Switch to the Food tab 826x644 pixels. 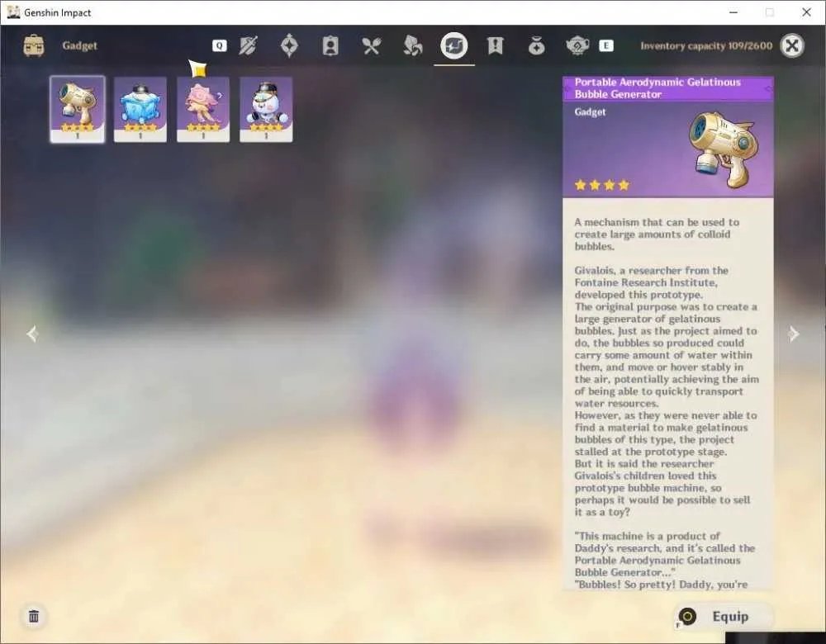[372, 45]
